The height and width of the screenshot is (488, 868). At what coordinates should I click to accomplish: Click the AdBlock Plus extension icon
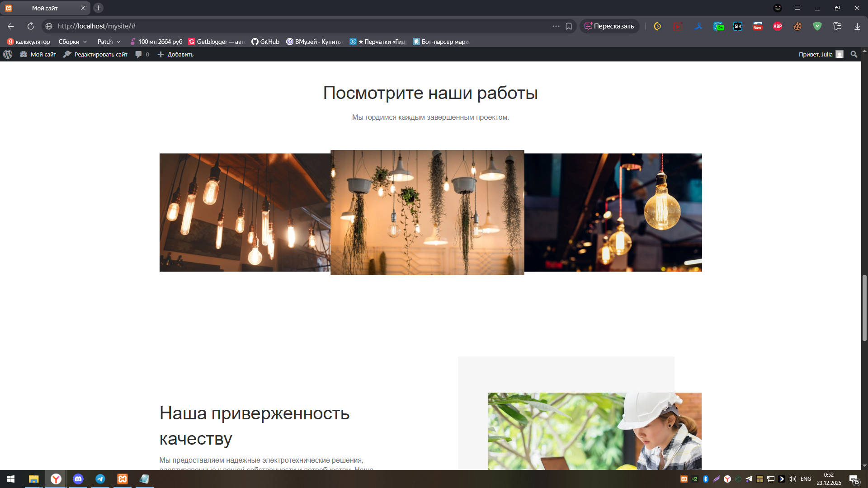click(x=778, y=26)
